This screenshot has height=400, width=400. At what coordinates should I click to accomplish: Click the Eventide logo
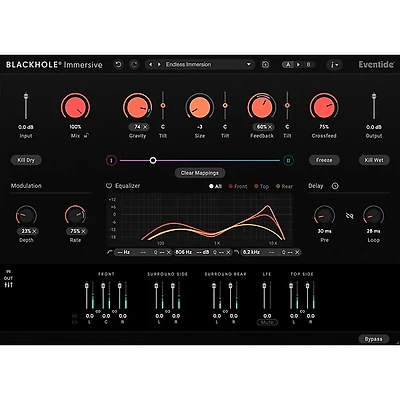(x=376, y=64)
